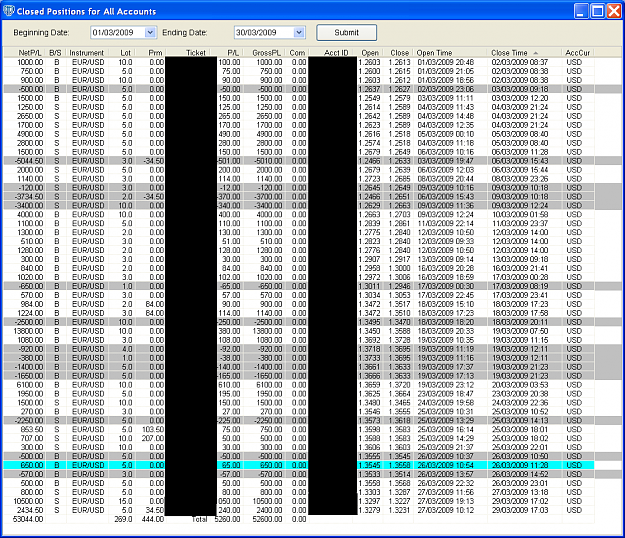Click Open Time 13/03/2009 09:14 cell
625x538 pixels.
click(x=446, y=259)
